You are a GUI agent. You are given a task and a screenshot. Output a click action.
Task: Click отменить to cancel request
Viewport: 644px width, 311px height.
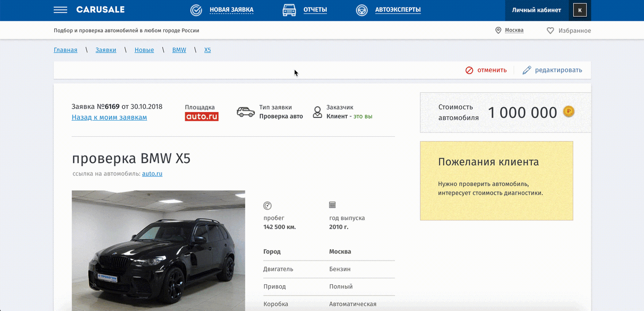coord(492,70)
